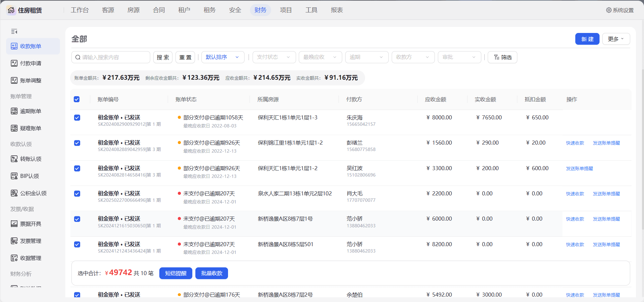This screenshot has height=302, width=644.
Task: Focus the 请输入搜索内容 search field
Action: click(x=111, y=57)
